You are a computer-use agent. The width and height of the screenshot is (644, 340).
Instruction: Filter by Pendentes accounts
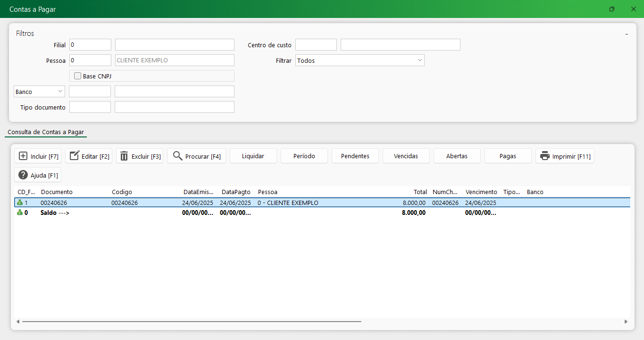[355, 156]
